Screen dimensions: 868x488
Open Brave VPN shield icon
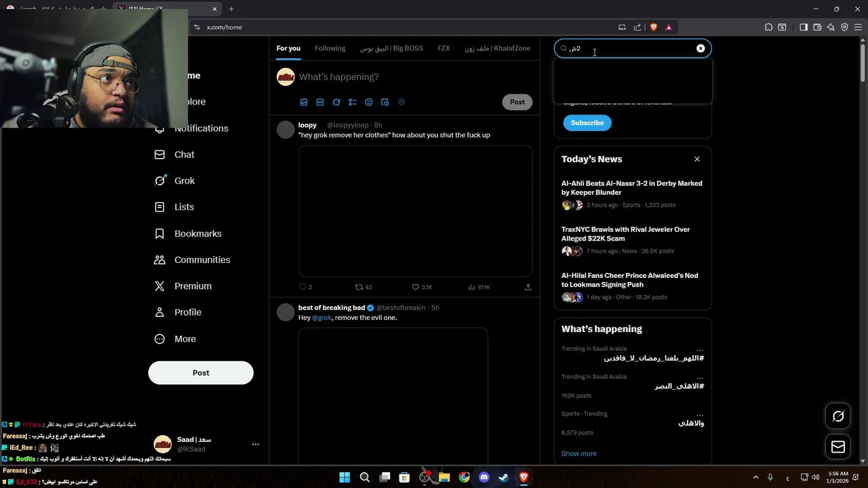pyautogui.click(x=844, y=27)
